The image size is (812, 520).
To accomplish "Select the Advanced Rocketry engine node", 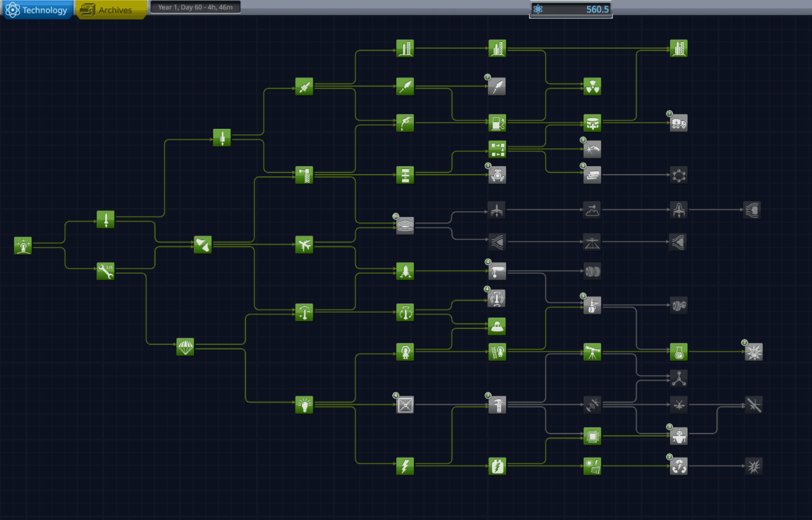I will [x=304, y=86].
